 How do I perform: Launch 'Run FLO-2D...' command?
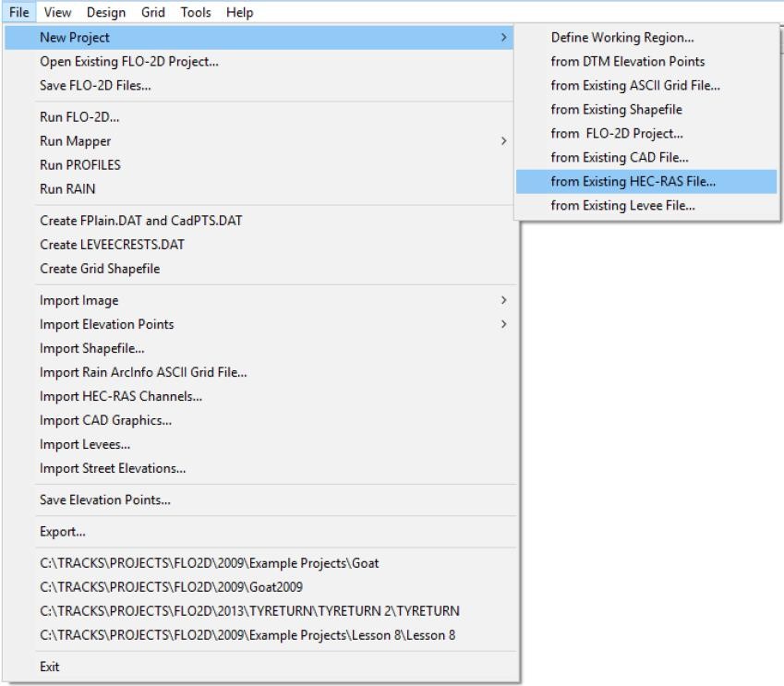(79, 117)
